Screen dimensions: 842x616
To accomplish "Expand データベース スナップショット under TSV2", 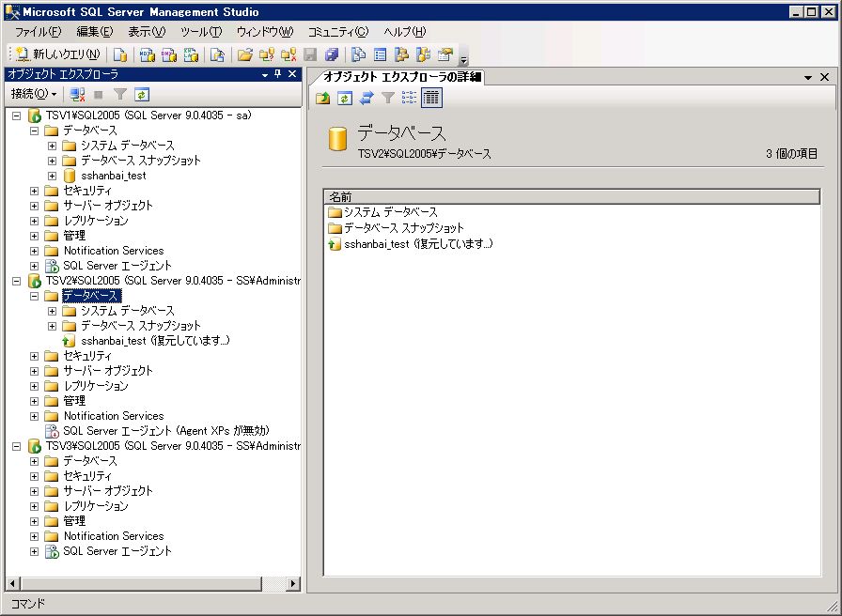I will pos(52,326).
